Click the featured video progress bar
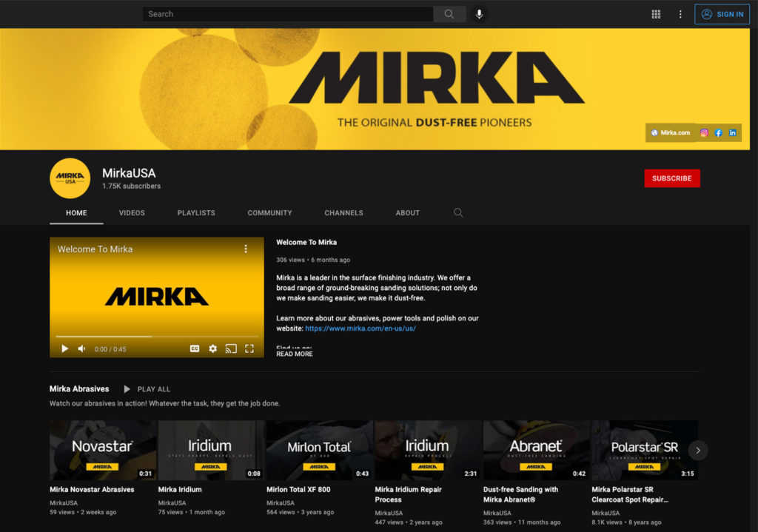758x532 pixels. (x=157, y=337)
